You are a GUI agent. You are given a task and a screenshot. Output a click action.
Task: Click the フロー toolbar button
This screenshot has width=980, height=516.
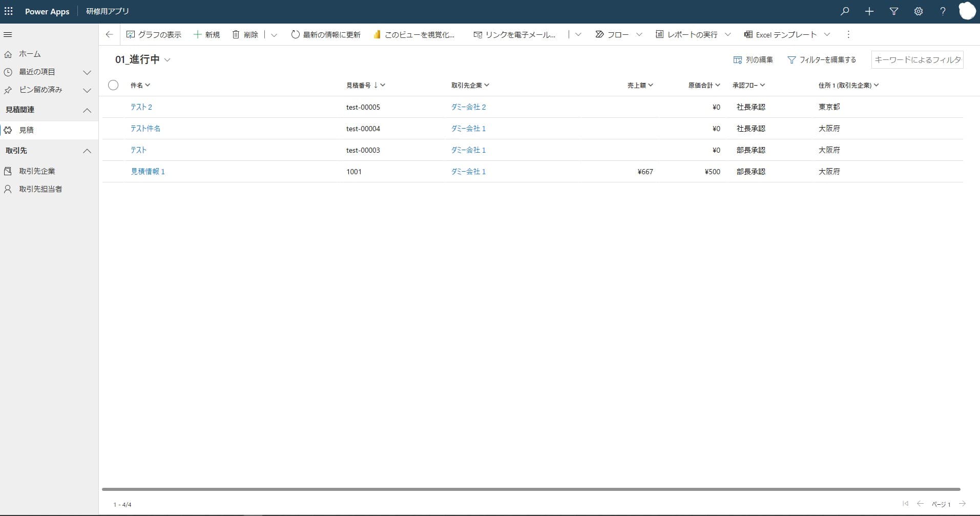click(x=612, y=34)
